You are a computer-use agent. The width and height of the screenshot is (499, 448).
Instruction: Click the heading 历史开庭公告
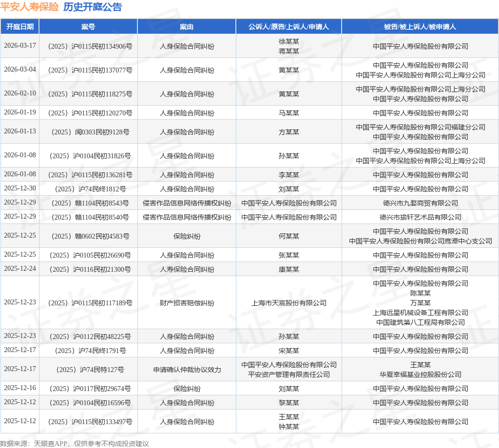93,7
